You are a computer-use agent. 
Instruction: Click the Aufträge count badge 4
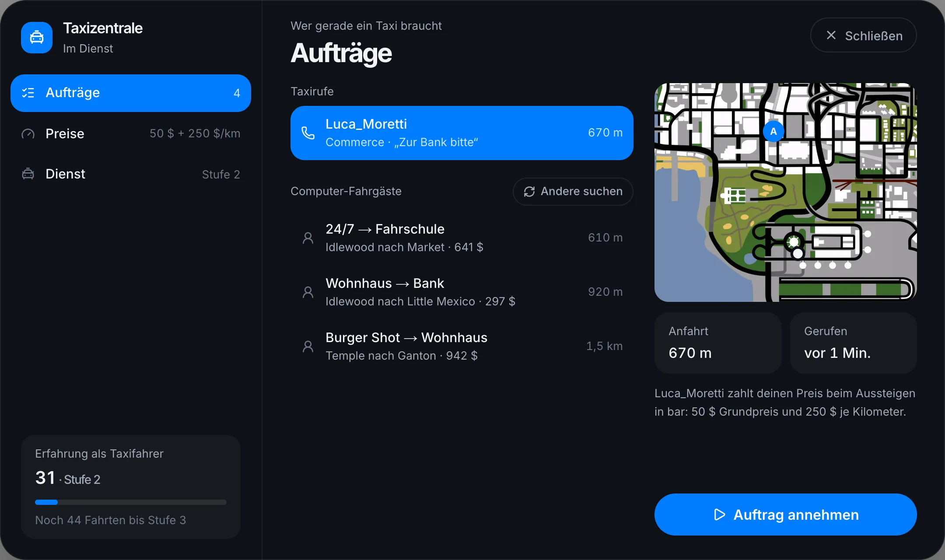click(237, 93)
